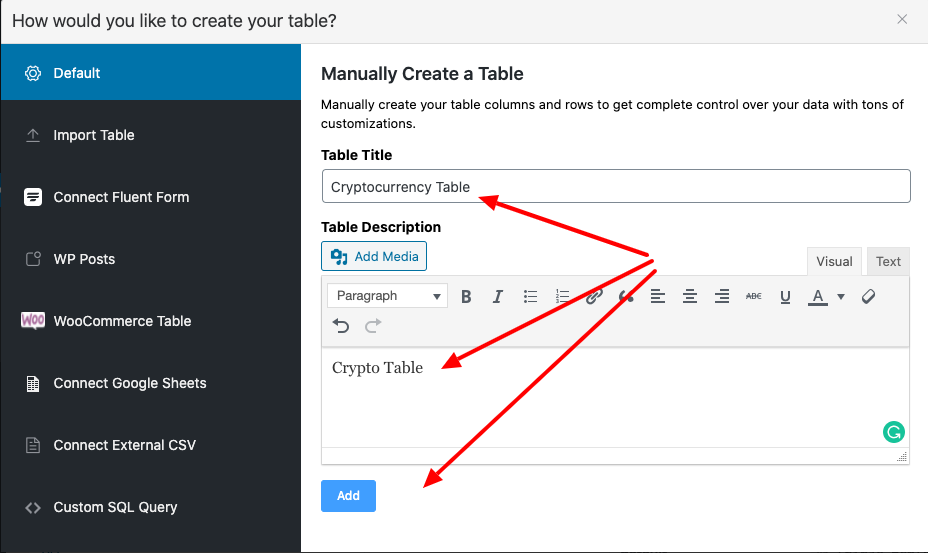Insert a bulleted list
Viewport: 928px width, 553px height.
pos(530,296)
